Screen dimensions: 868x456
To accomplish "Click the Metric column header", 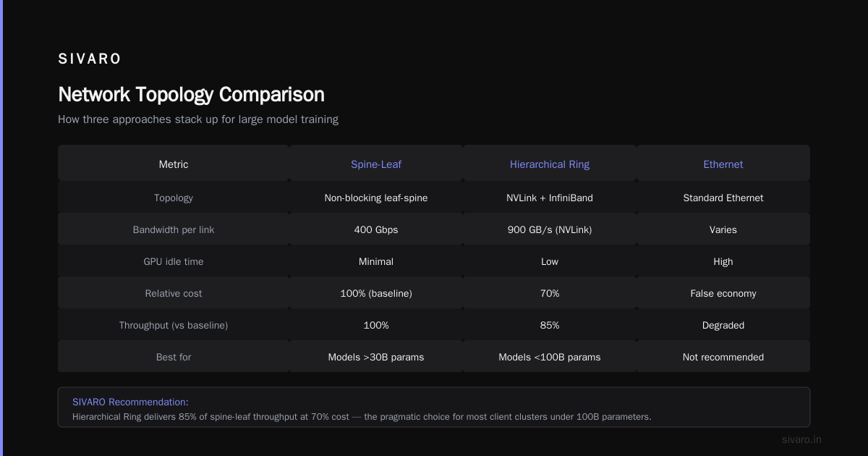I will 174,164.
